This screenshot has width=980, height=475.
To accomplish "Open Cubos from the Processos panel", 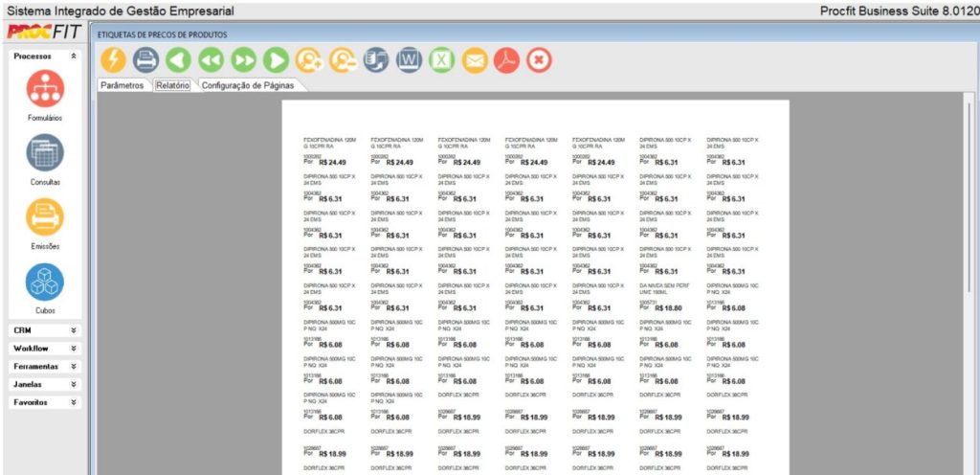I will tap(44, 282).
